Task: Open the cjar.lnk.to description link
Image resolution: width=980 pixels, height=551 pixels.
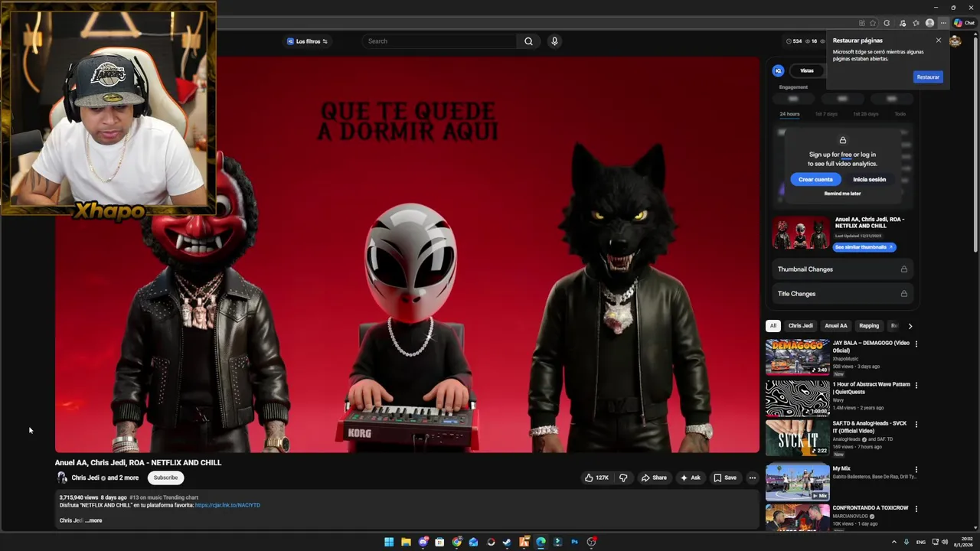Action: point(227,505)
